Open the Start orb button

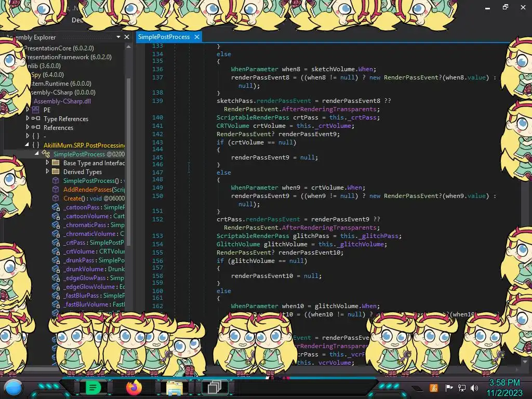click(x=14, y=388)
